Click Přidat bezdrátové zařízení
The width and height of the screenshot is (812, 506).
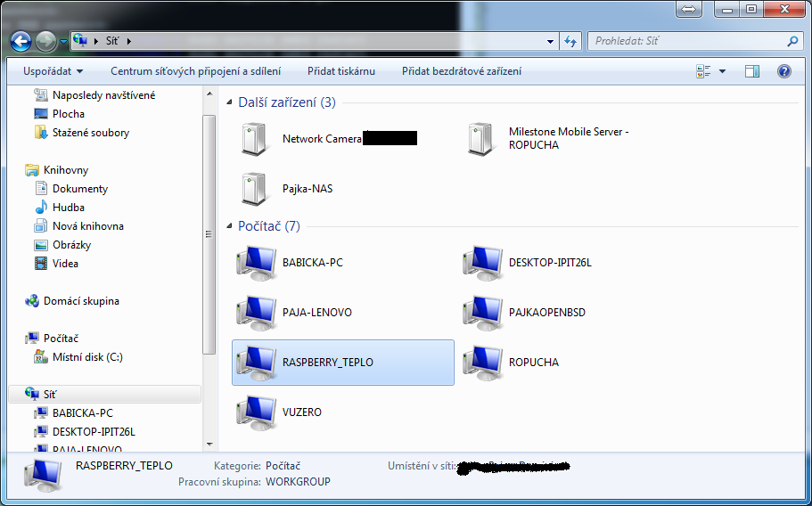tap(462, 71)
